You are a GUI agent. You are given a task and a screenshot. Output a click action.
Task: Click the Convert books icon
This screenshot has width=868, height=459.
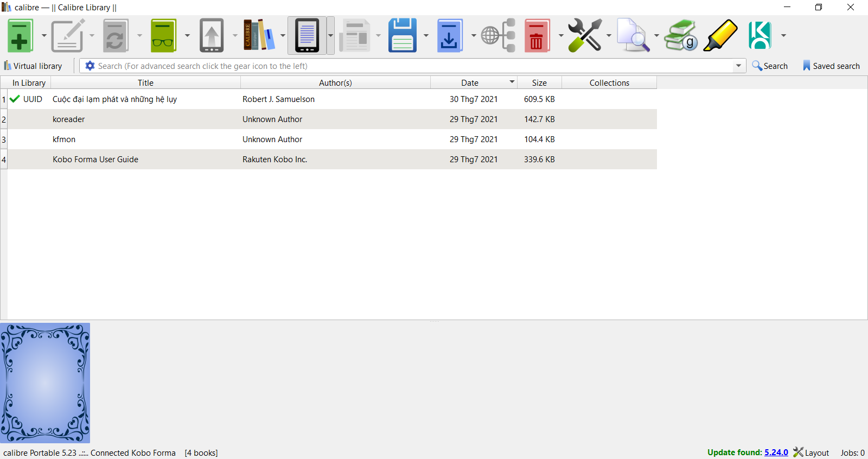(x=116, y=36)
